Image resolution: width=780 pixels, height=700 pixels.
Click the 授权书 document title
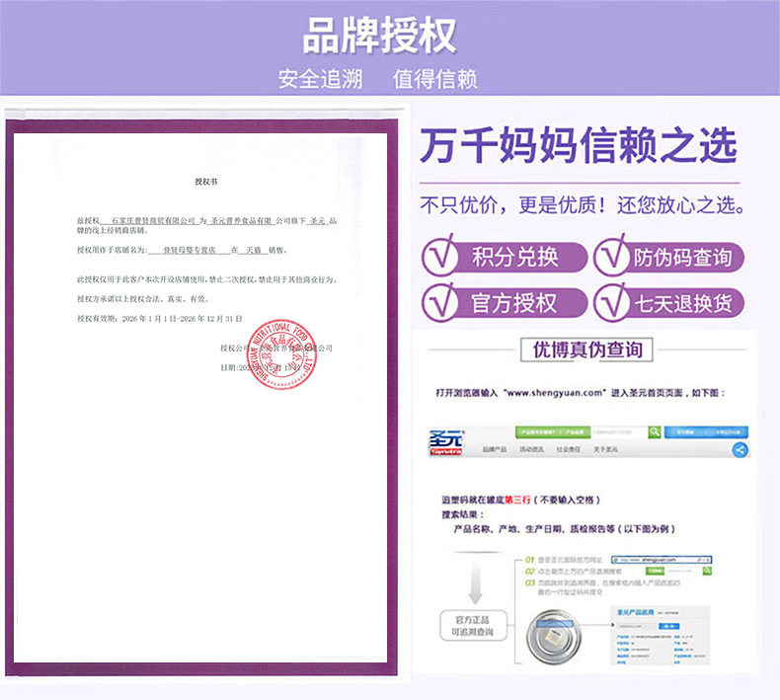pos(206,182)
